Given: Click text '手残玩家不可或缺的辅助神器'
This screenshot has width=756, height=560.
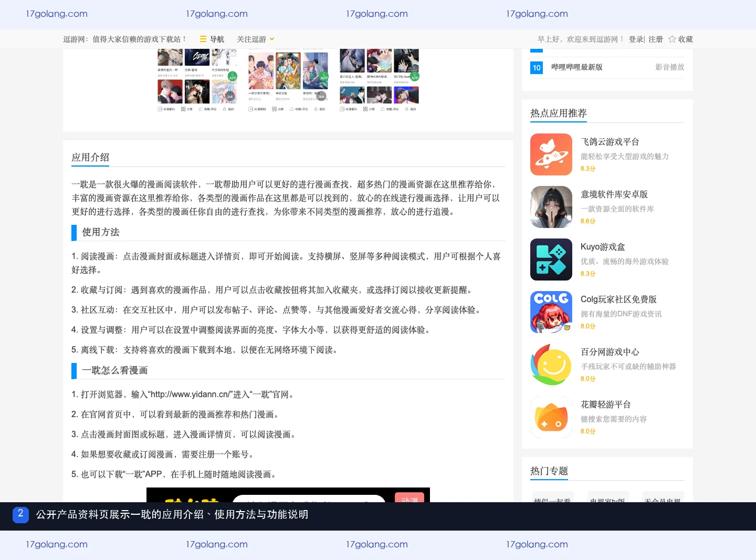Looking at the screenshot, I should point(628,367).
